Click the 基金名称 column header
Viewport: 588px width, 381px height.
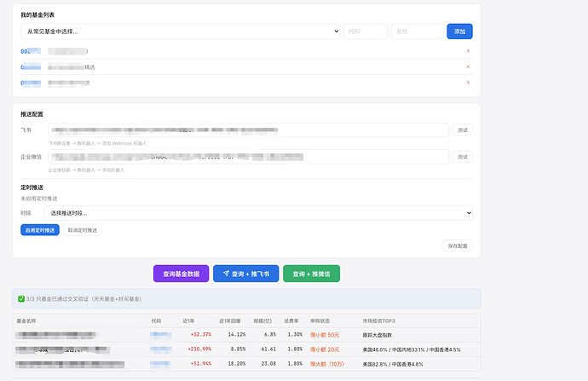tap(26, 321)
